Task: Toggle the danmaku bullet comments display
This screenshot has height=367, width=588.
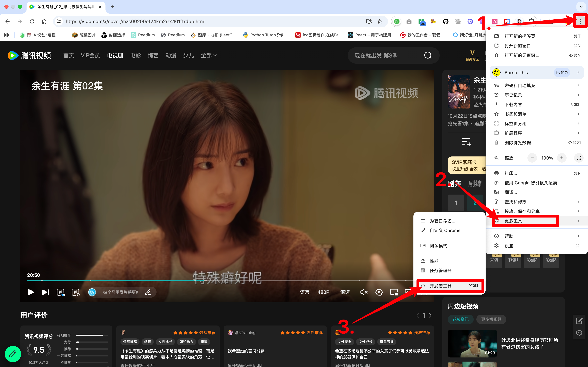Action: 61,292
